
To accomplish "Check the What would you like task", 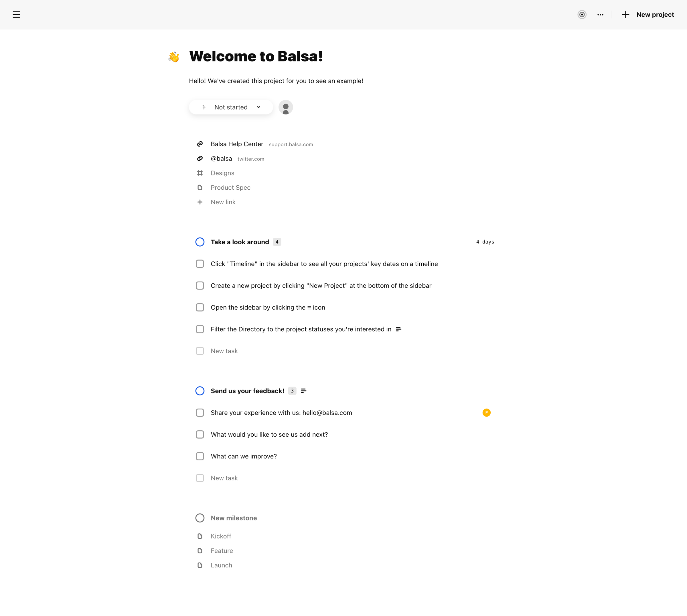I will (200, 435).
